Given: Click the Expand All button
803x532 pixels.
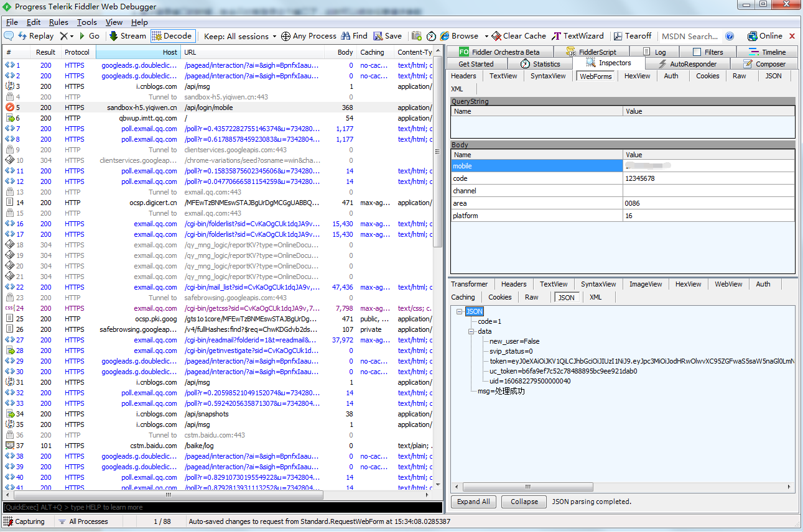Looking at the screenshot, I should 474,502.
